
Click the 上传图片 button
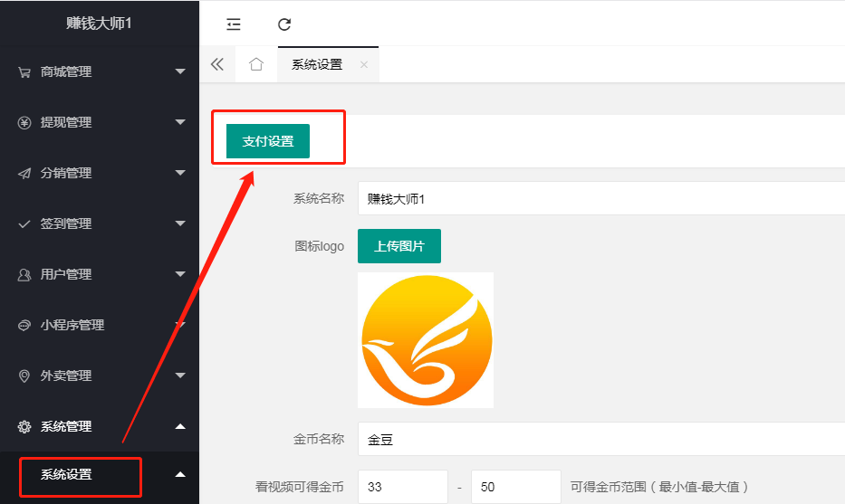coord(399,246)
